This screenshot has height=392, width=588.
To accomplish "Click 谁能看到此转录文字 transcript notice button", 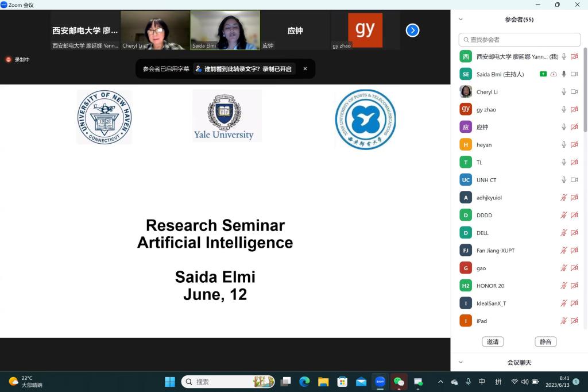I will (x=244, y=69).
